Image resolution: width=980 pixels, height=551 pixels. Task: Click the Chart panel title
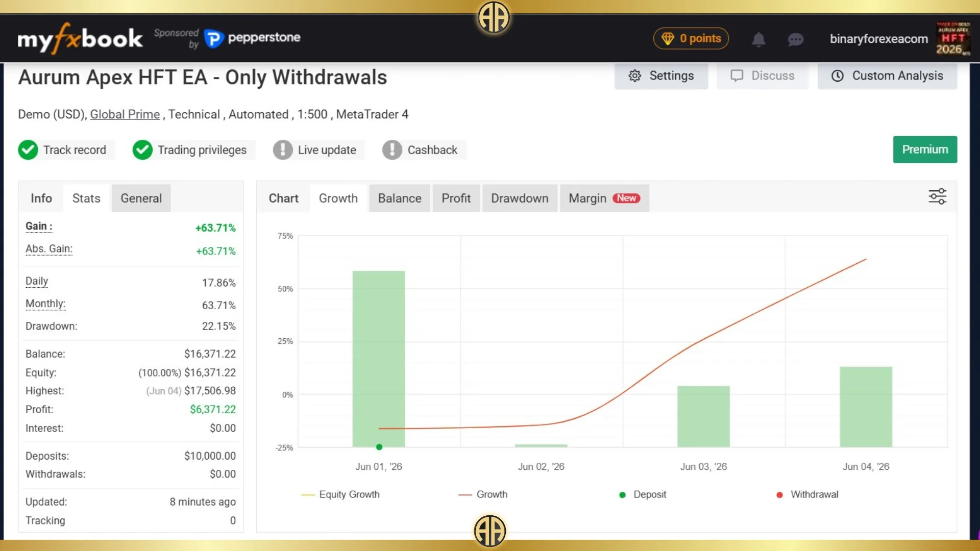[284, 198]
